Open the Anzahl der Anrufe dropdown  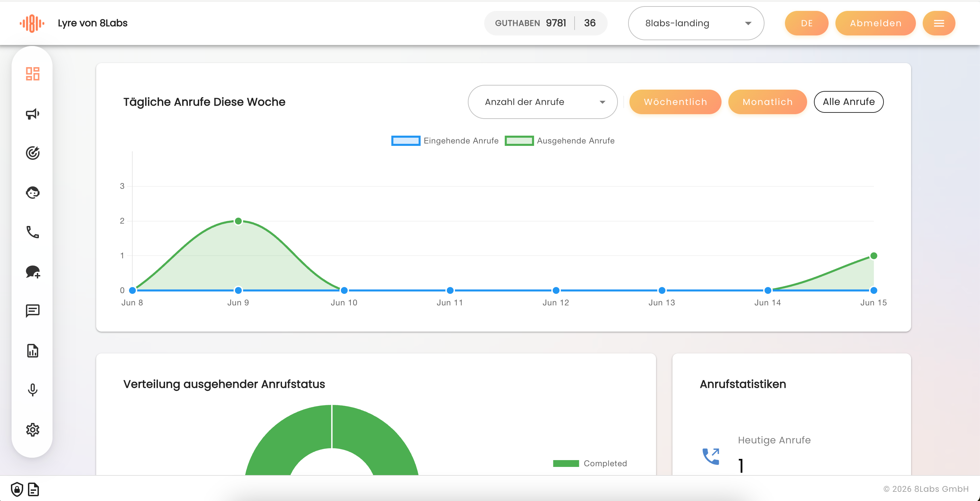[543, 102]
